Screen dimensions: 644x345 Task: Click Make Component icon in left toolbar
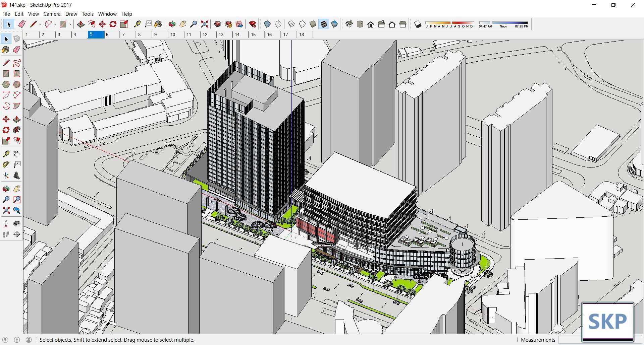[x=17, y=39]
